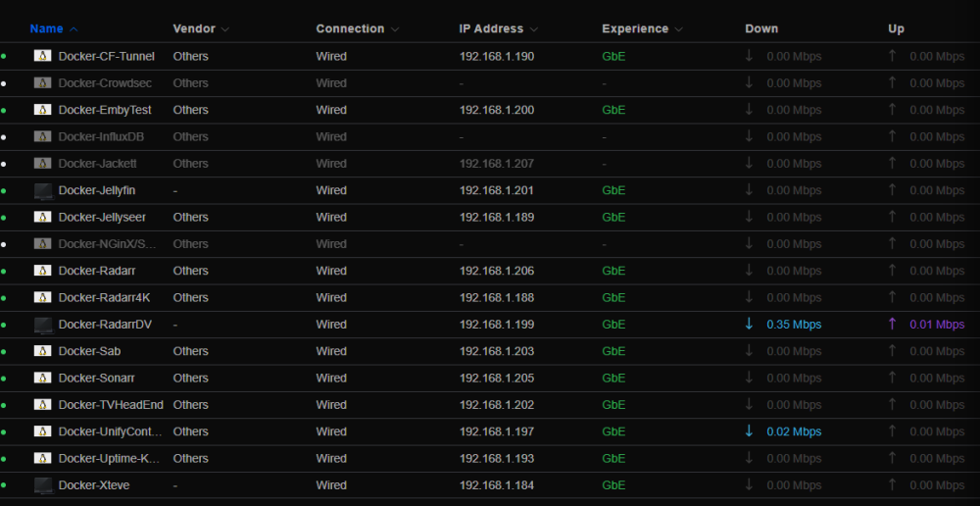Click the GbE experience for Docker-Sonarr
The width and height of the screenshot is (980, 506).
(613, 379)
